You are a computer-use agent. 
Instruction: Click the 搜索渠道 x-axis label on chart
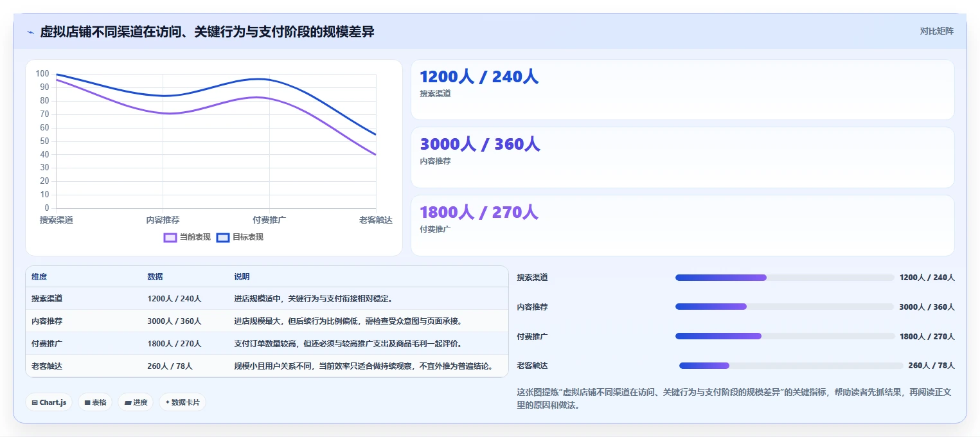point(57,220)
